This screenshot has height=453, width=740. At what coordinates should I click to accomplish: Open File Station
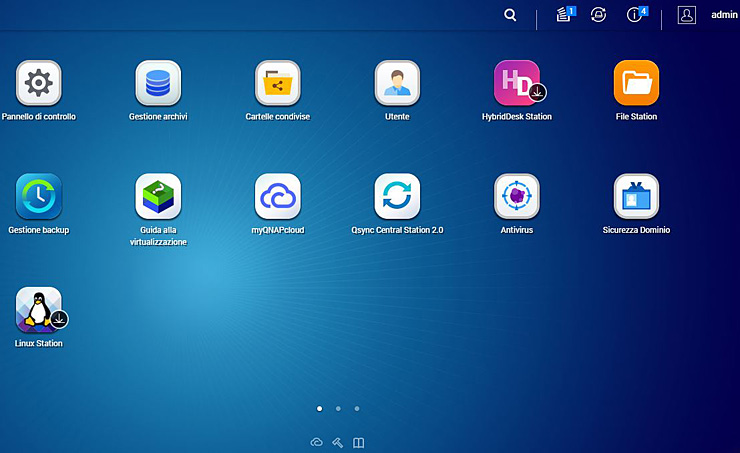pyautogui.click(x=636, y=83)
